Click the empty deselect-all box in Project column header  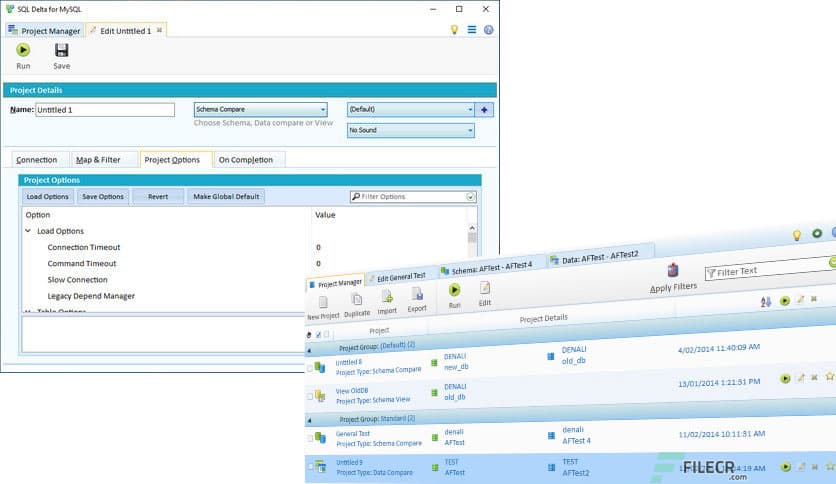326,334
